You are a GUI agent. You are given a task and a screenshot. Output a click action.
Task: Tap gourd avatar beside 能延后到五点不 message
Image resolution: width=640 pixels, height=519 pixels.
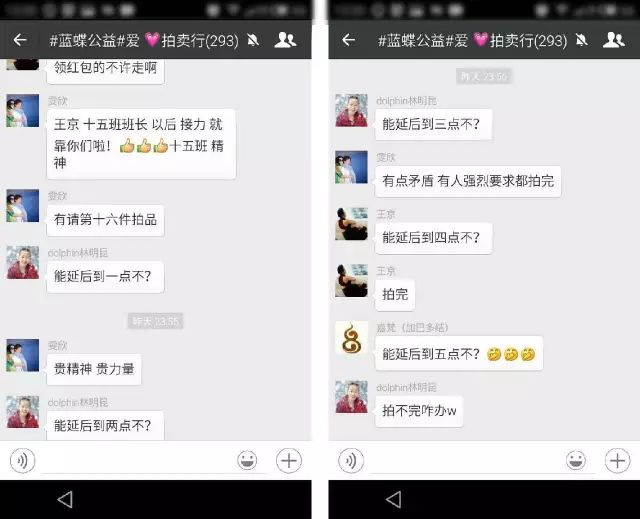coord(351,337)
